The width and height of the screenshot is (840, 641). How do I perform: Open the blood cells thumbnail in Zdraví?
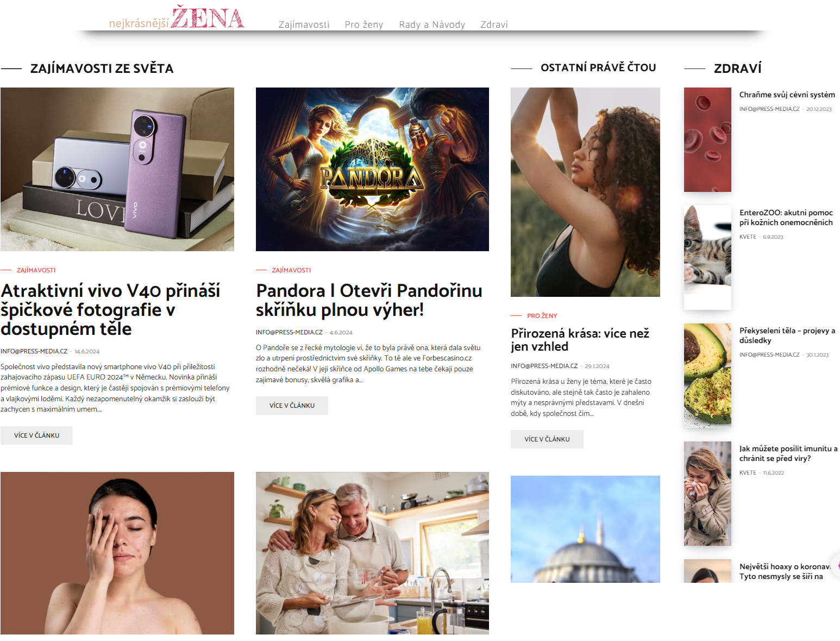point(707,140)
